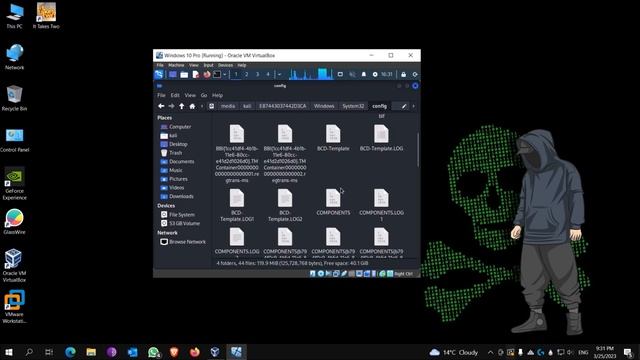The width and height of the screenshot is (640, 360).
Task: Open Recycle Bin desktop icon
Action: point(14,98)
